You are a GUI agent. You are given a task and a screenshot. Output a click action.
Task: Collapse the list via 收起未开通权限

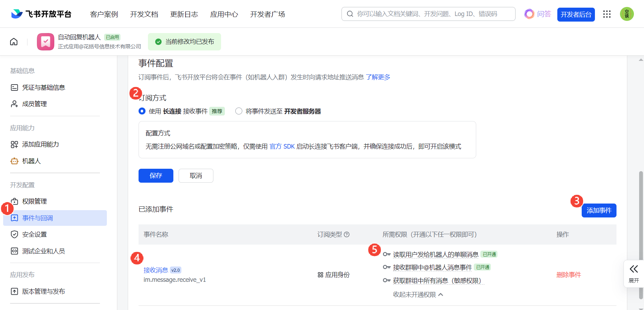[x=418, y=295]
